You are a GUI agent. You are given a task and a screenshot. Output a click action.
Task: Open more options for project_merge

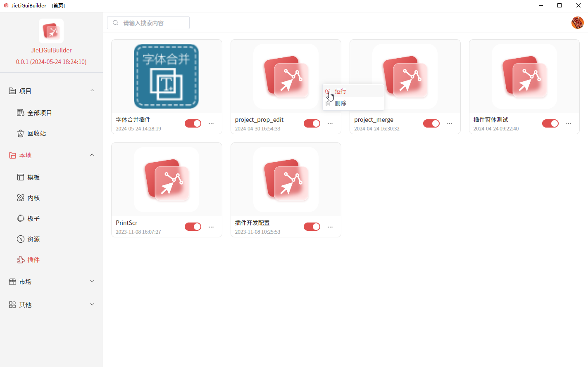coord(450,124)
